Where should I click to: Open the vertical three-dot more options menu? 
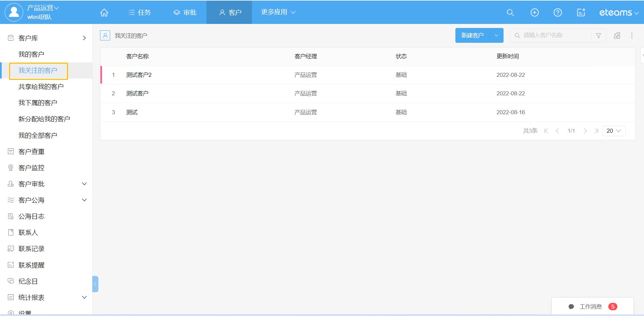pyautogui.click(x=632, y=35)
